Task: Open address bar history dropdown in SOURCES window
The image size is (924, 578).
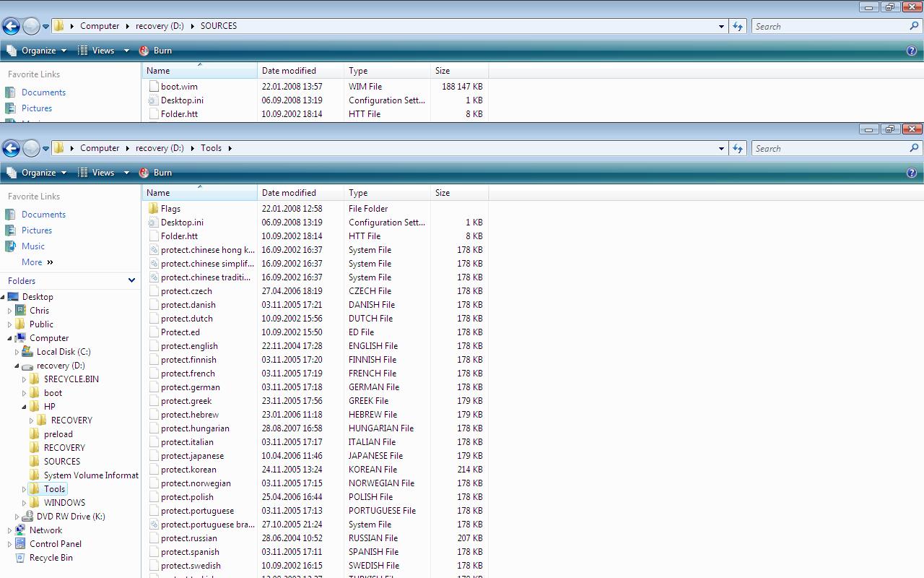Action: click(721, 26)
